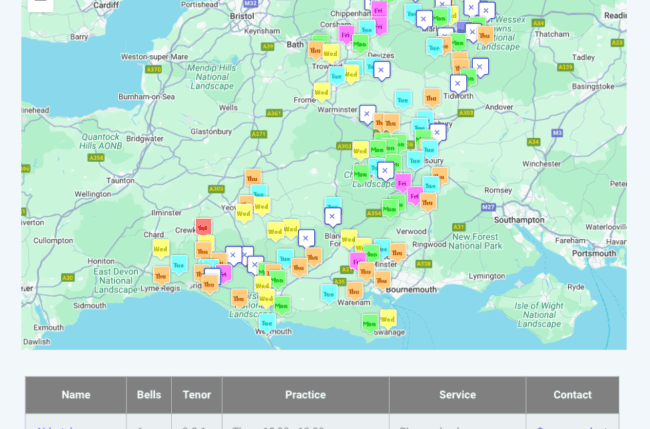
Task: Click the red Sat marker near Crewkerne
Action: point(203,227)
